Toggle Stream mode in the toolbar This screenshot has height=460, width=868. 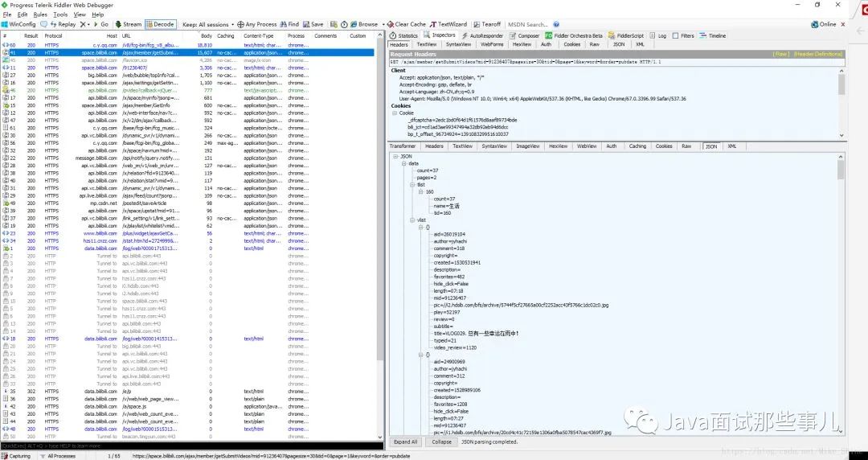(x=129, y=24)
